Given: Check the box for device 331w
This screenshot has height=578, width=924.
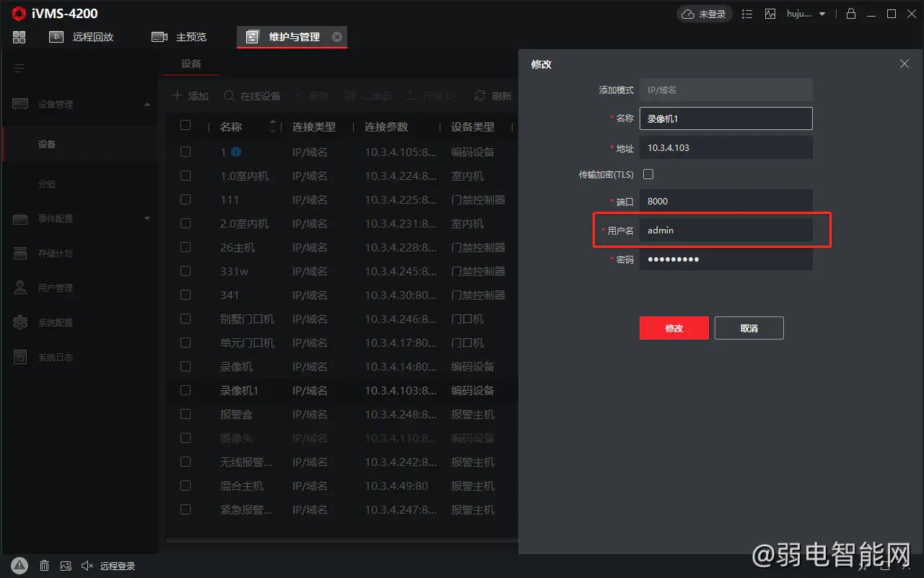Looking at the screenshot, I should [x=186, y=271].
